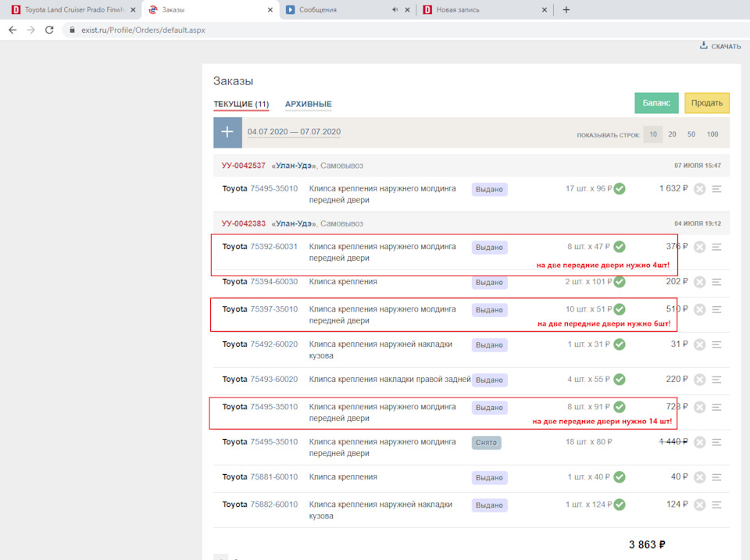Open the row menu for 75492-60020
Screen dimensions: 750x560
(716, 344)
